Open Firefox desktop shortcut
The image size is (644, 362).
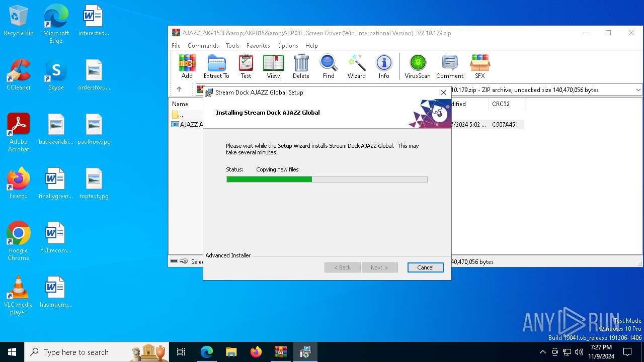pos(19,184)
